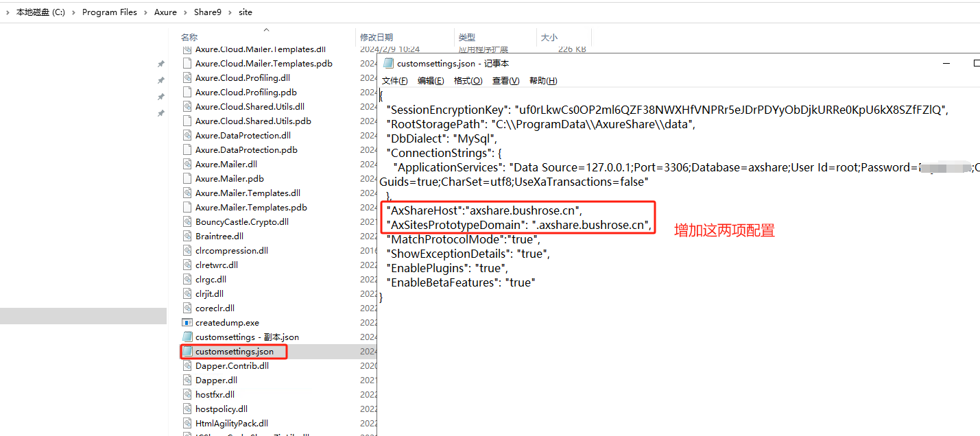Select the Dapper.dll file icon

pos(186,380)
